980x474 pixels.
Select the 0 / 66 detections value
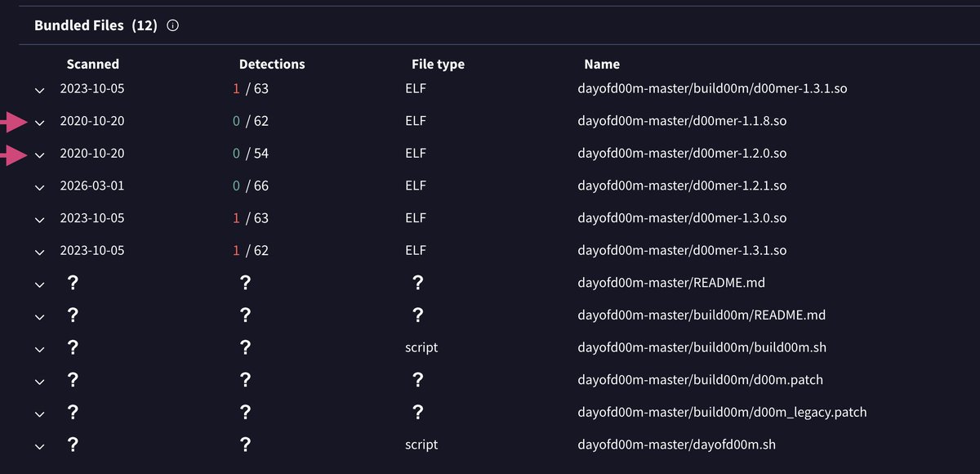coord(250,186)
